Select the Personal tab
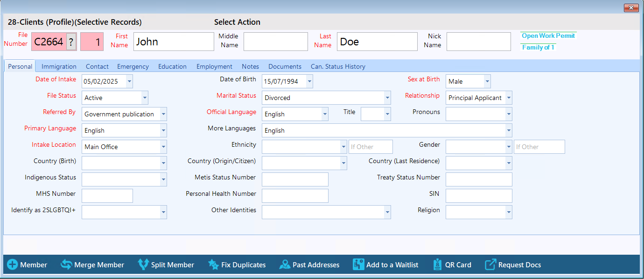Screen dimensions: 644x279 (x=20, y=66)
